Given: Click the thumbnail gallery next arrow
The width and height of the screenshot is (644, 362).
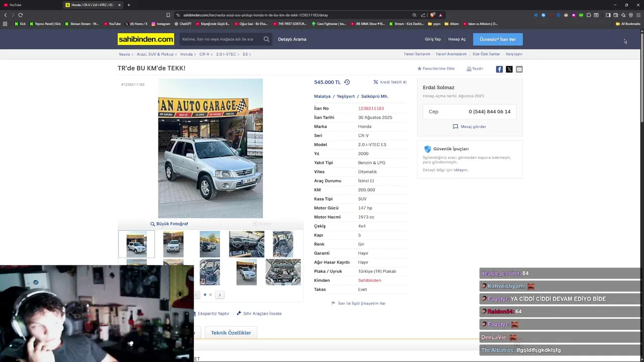Looking at the screenshot, I should click(x=220, y=295).
